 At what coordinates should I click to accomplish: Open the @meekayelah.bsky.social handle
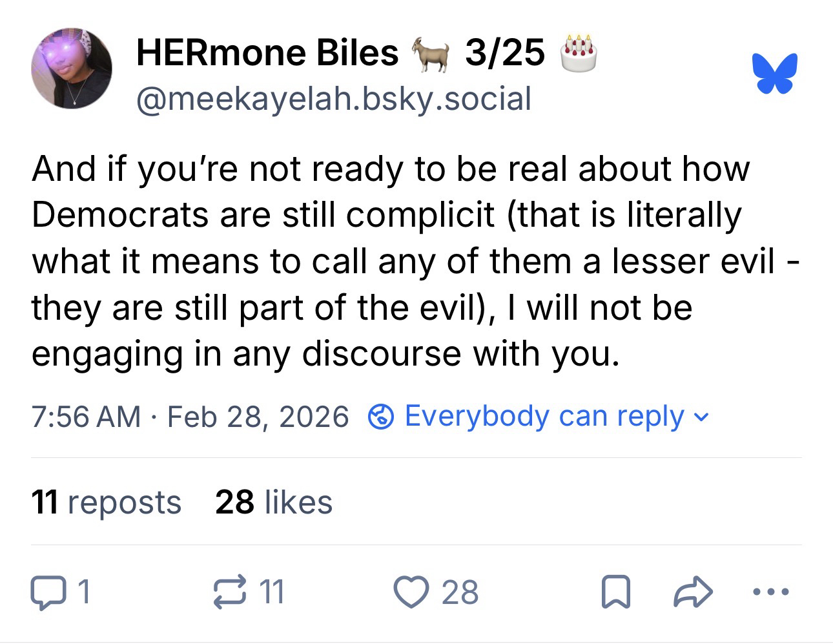[x=334, y=98]
